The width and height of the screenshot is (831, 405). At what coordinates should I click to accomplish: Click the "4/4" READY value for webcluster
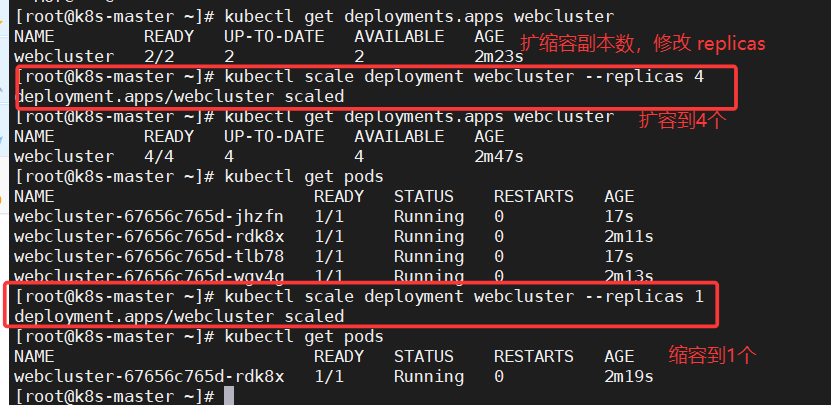pyautogui.click(x=158, y=156)
